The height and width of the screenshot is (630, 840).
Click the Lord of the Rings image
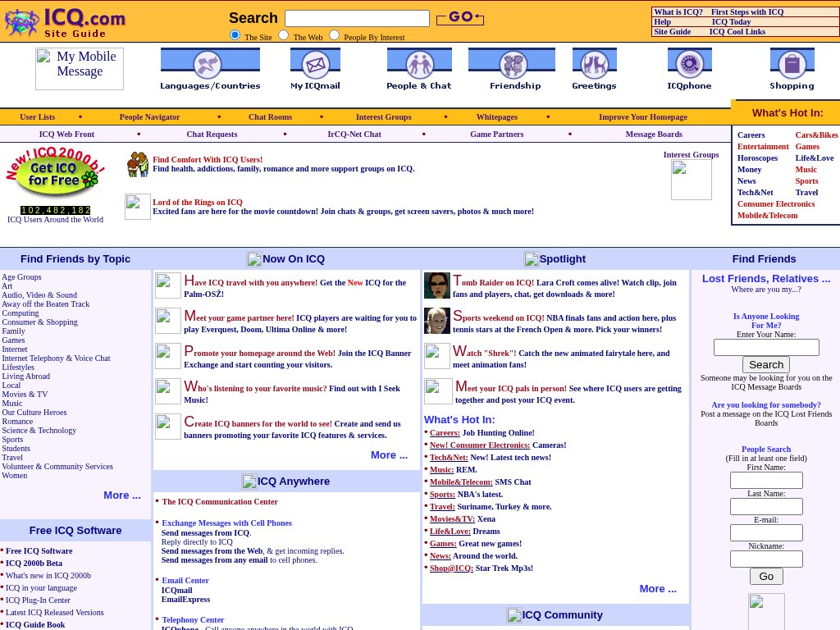[x=138, y=208]
